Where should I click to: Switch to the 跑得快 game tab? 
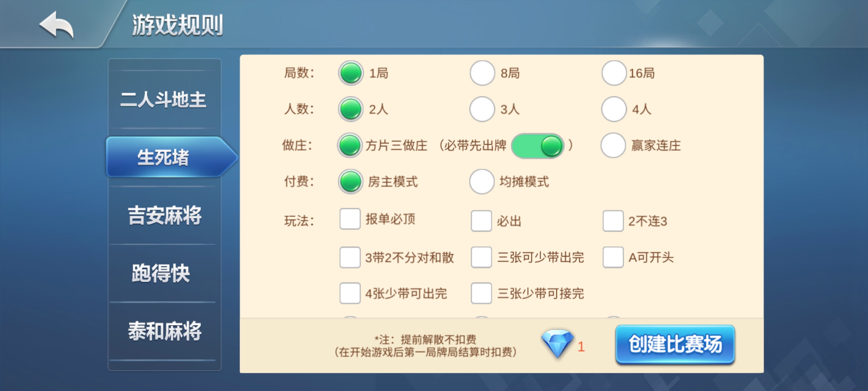(x=161, y=273)
